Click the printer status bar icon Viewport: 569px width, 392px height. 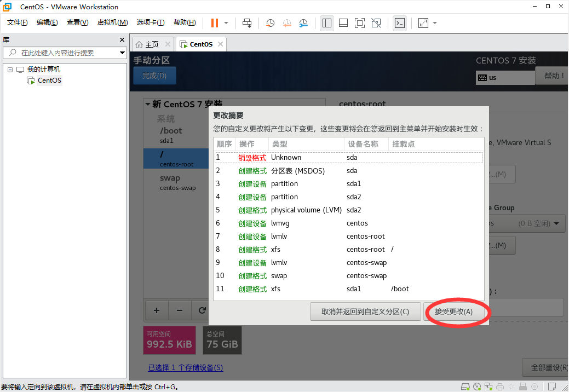[500, 387]
